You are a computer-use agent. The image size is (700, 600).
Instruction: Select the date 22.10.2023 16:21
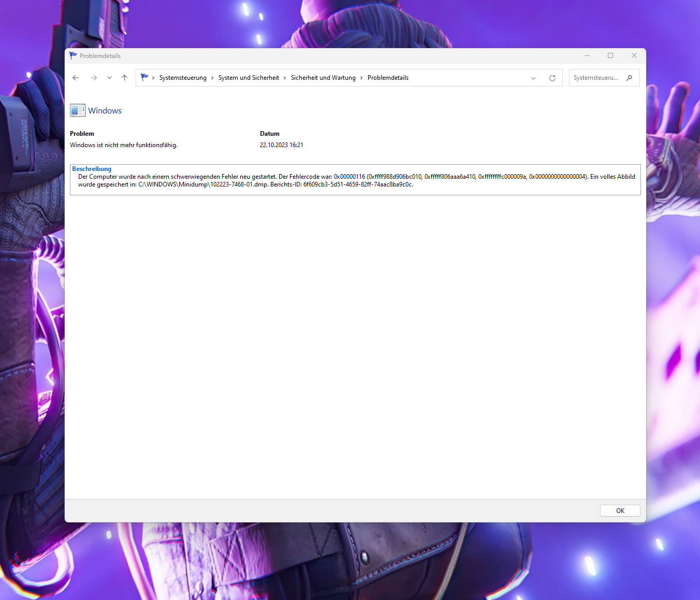coord(282,145)
